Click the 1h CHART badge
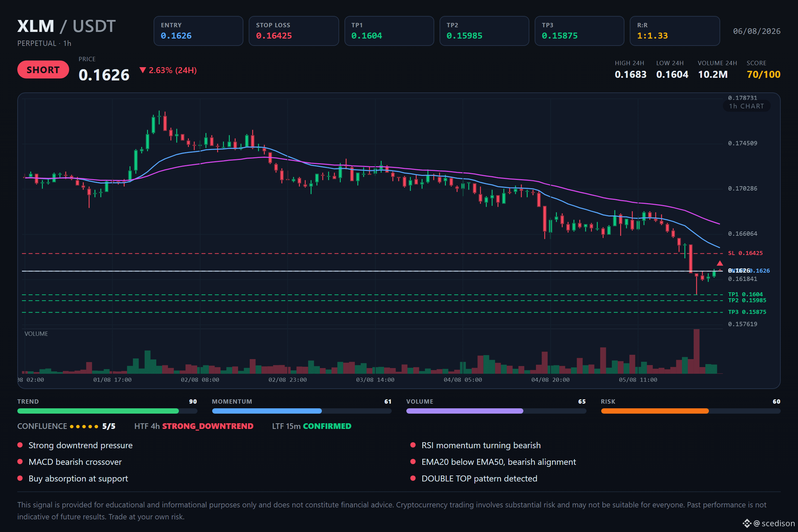This screenshot has height=532, width=798. click(746, 106)
